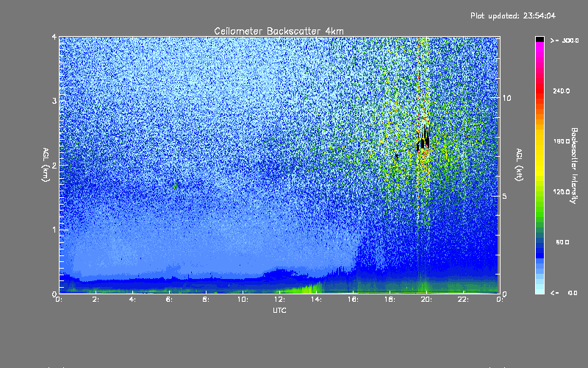Click the '12:' UTC time tick label
588x368 pixels.
pos(279,300)
